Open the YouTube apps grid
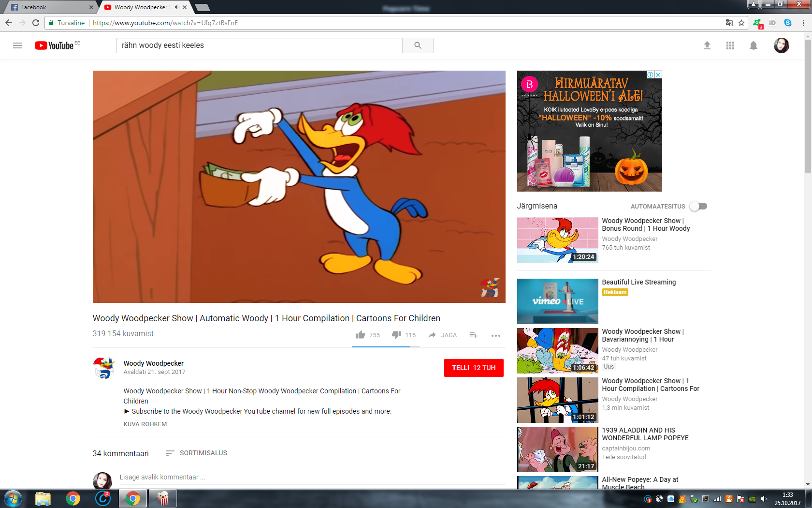This screenshot has height=508, width=812. [x=730, y=45]
